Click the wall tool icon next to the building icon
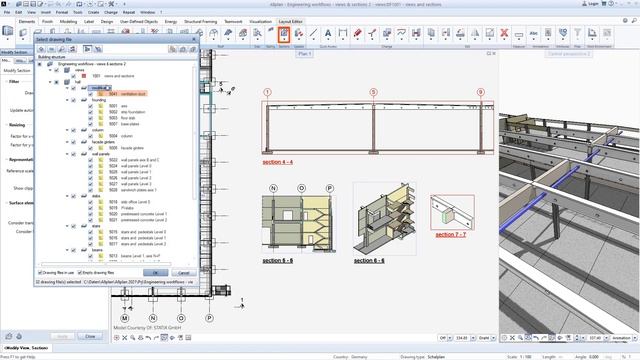Image resolution: width=640 pixels, height=360 pixels. [23, 33]
